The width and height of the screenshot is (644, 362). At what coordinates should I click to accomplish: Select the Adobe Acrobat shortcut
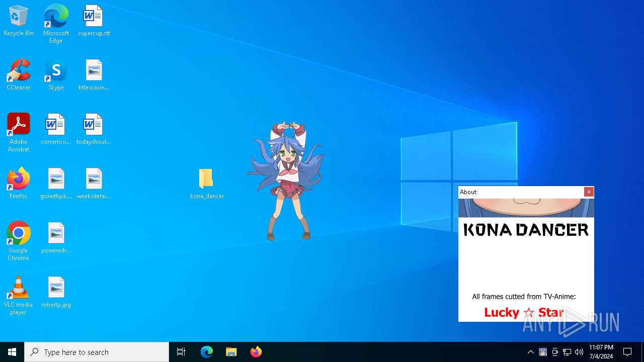click(x=19, y=133)
